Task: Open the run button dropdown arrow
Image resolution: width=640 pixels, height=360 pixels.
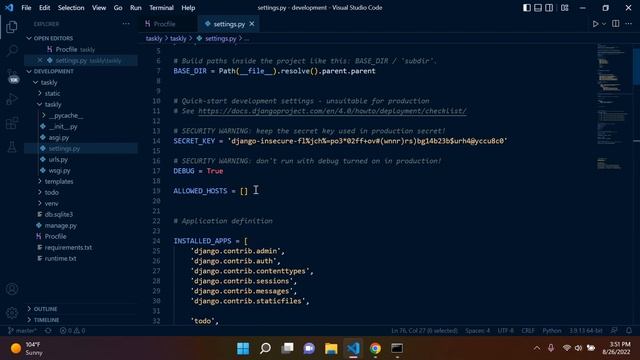Action: click(604, 24)
